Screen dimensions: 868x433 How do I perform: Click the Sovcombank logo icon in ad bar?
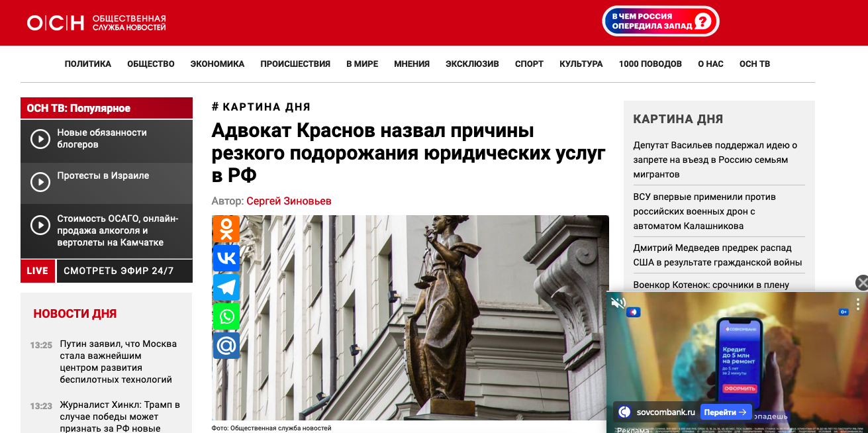(x=624, y=412)
